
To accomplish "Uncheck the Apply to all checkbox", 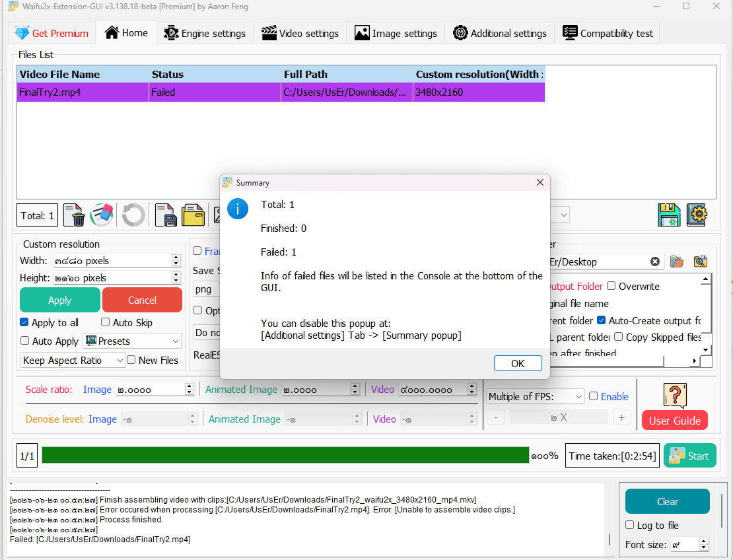I will coord(24,322).
